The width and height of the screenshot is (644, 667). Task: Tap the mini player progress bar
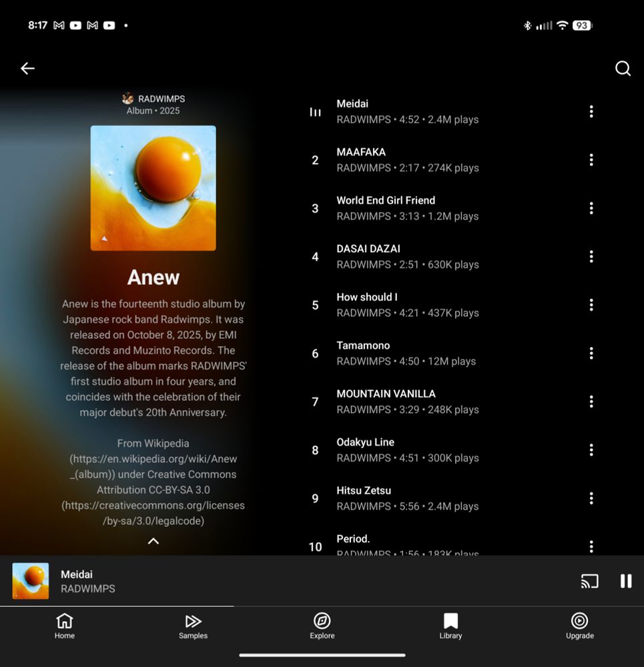(322, 606)
